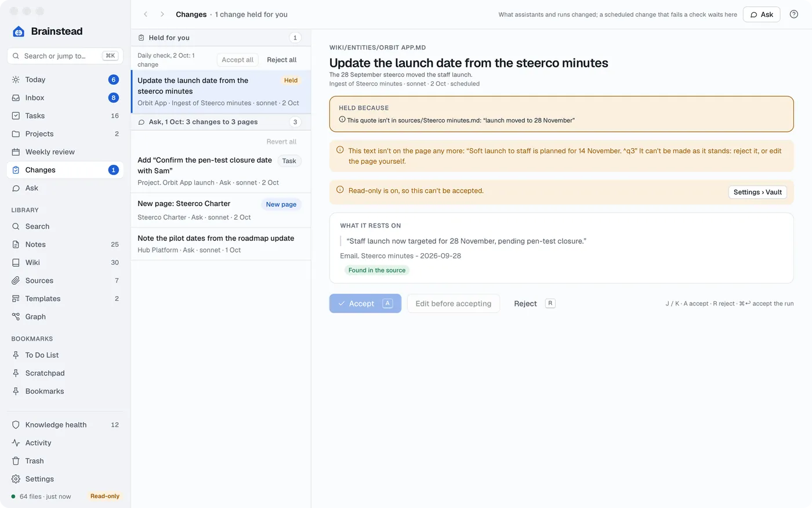
Task: Open the Wiki library
Action: (x=65, y=262)
